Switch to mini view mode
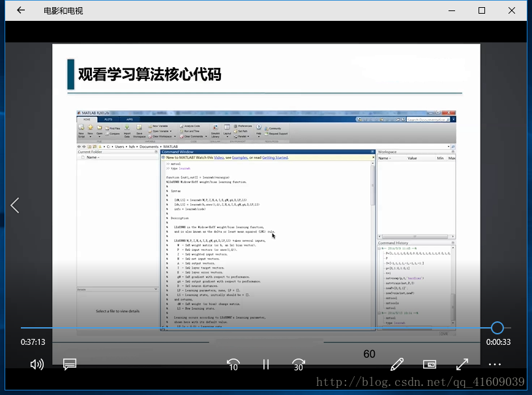Viewport: 532px width, 395px height. pos(430,364)
